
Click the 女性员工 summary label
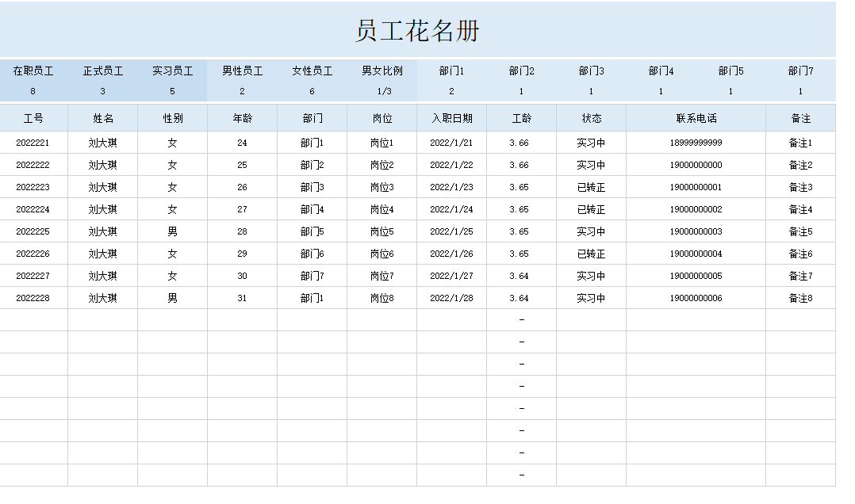click(312, 71)
